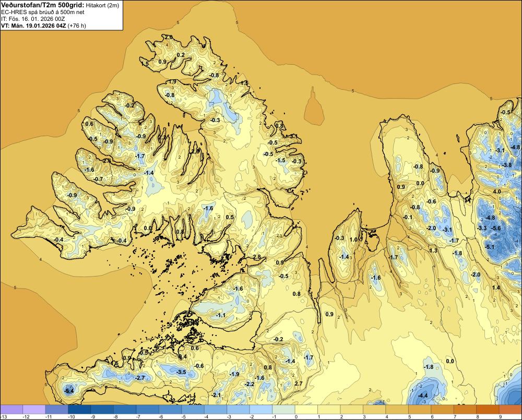
Task: Click the -2.1 temperature reading
Action: tap(216, 395)
